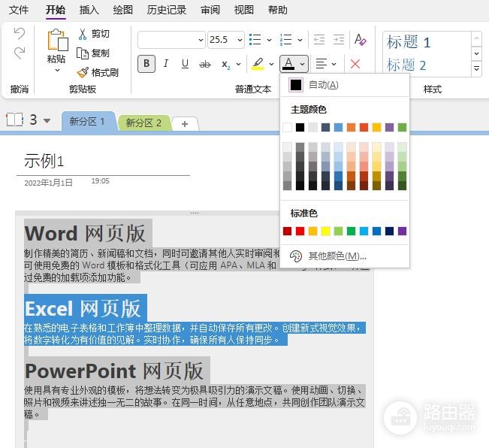Image resolution: width=489 pixels, height=448 pixels.
Task: Switch to the 审阅 tab
Action: [x=210, y=10]
